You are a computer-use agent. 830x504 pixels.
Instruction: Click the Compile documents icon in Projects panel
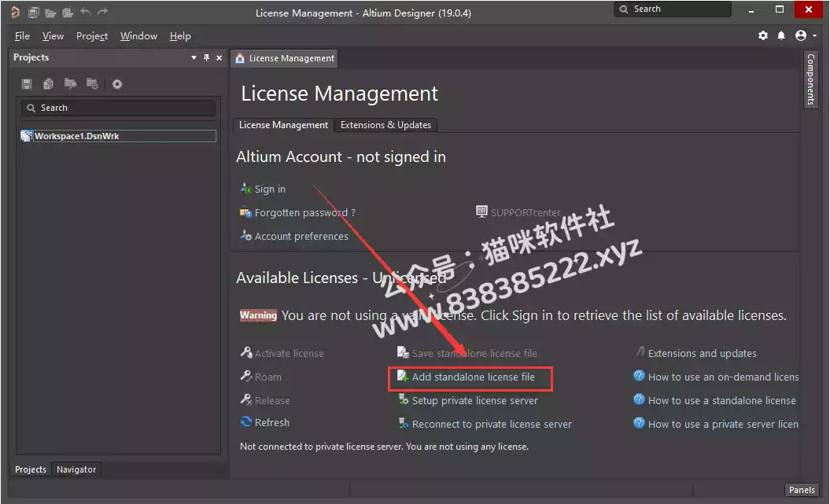click(48, 83)
